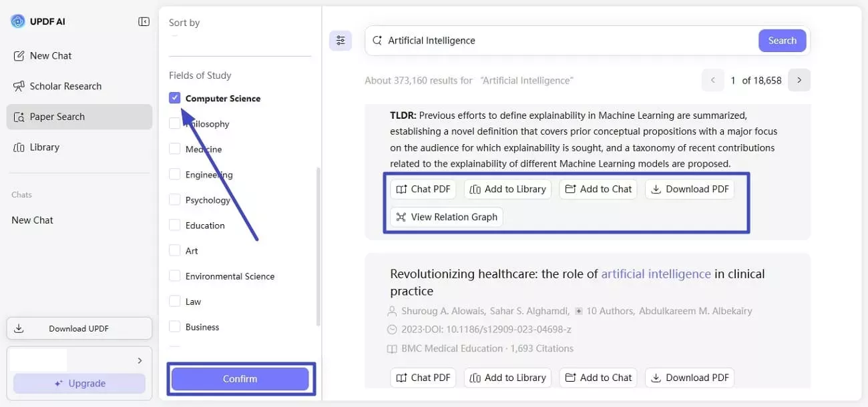Tick the Business field checkbox

tap(175, 327)
